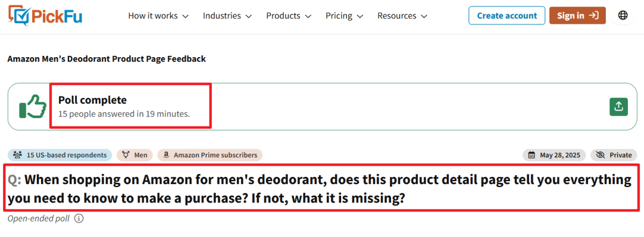644x237 pixels.
Task: Expand the How it works menu
Action: [x=158, y=16]
